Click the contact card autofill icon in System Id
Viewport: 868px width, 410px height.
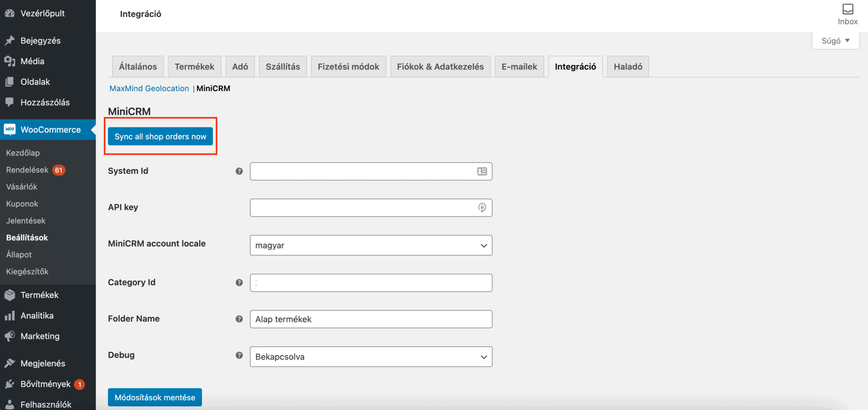tap(482, 172)
